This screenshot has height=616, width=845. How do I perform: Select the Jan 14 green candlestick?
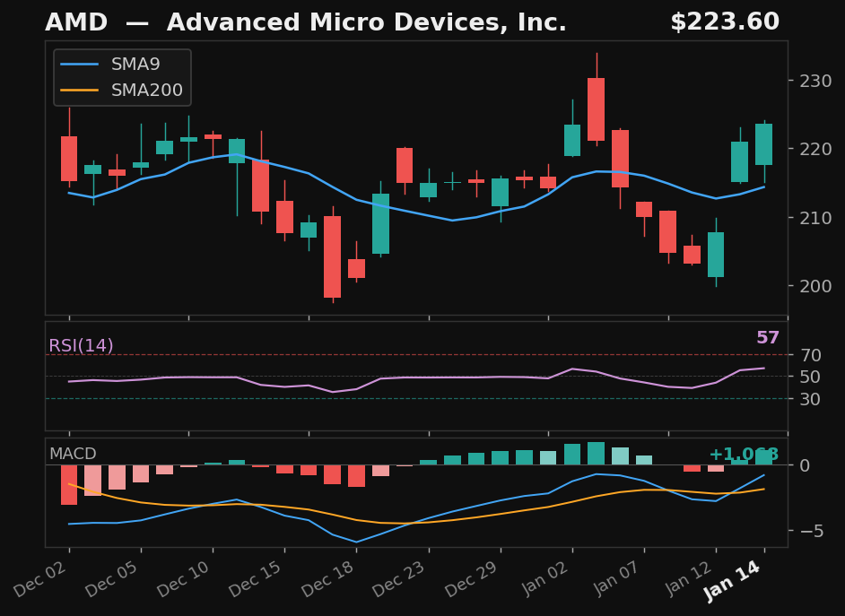[x=763, y=144]
